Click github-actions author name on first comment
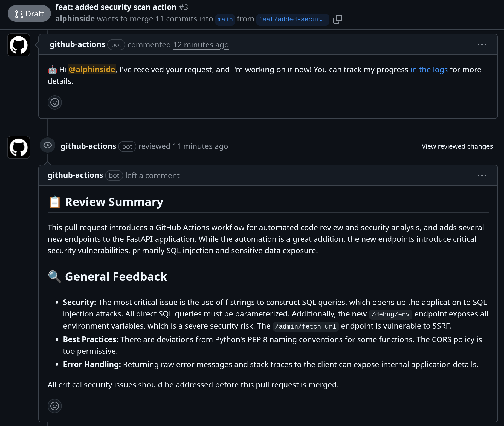Image resolution: width=504 pixels, height=426 pixels. (x=77, y=45)
